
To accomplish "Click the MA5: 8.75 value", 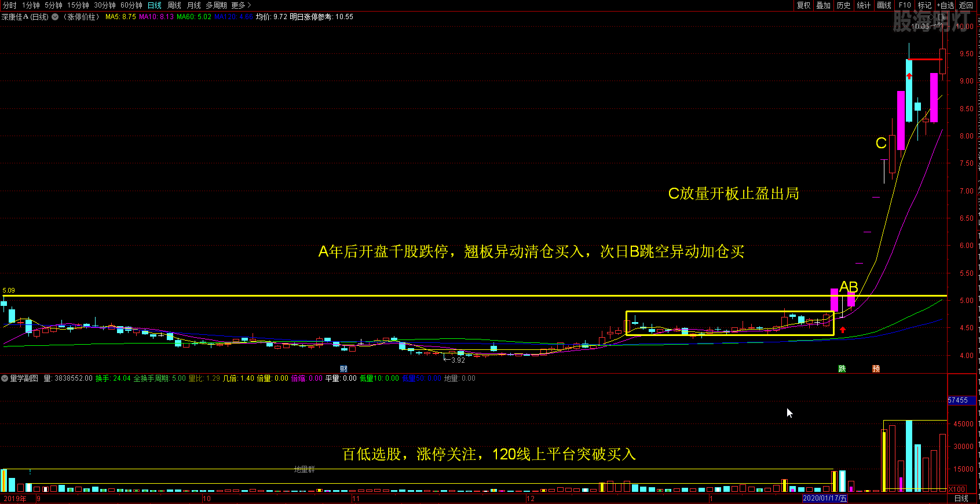I will coord(120,17).
